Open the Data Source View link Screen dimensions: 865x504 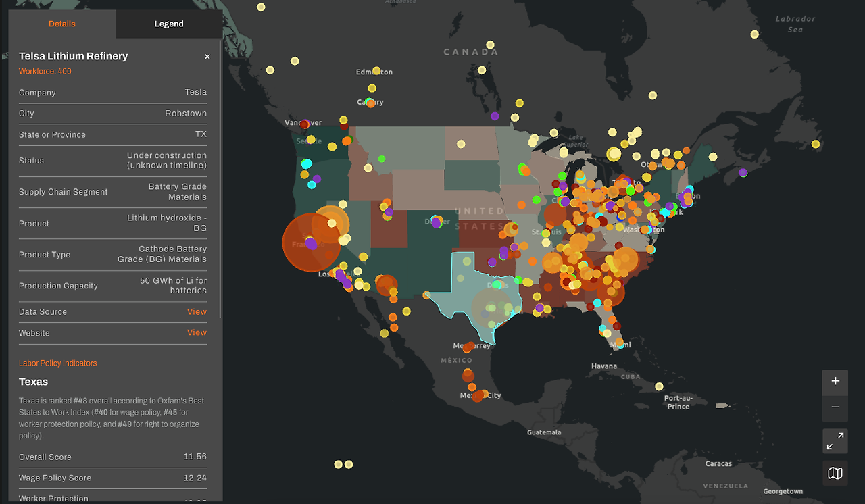coord(197,311)
